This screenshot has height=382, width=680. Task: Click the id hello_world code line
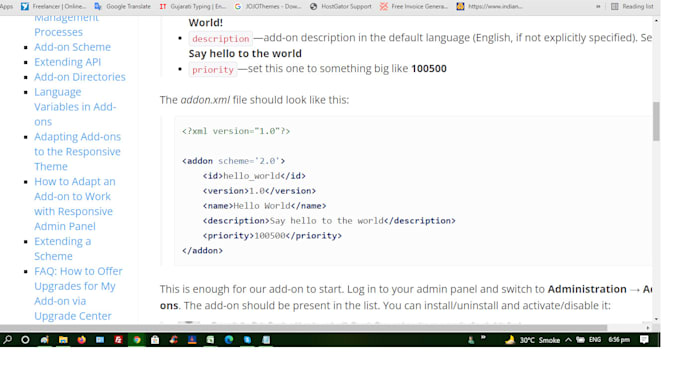pos(254,176)
